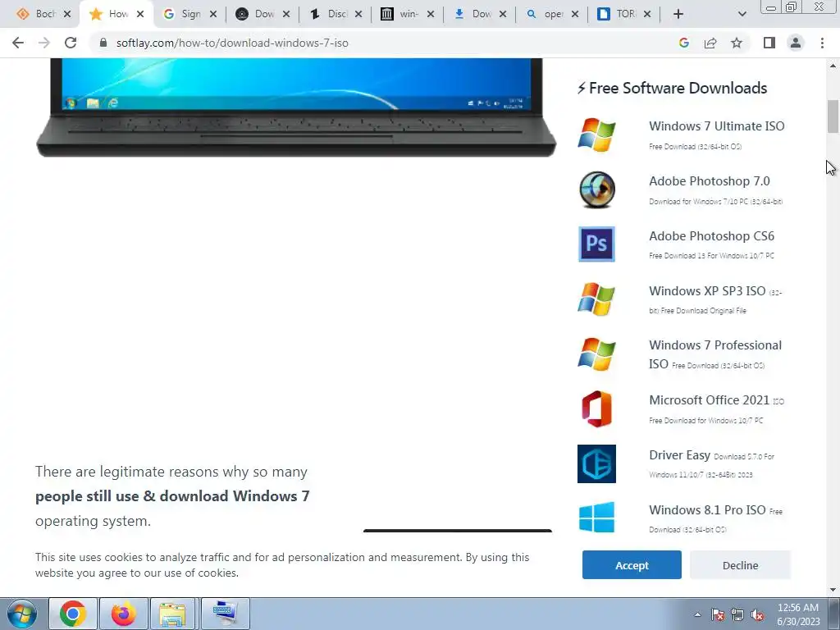Open Adobe Photoshop 7.0 link
The image size is (840, 630).
tap(710, 181)
